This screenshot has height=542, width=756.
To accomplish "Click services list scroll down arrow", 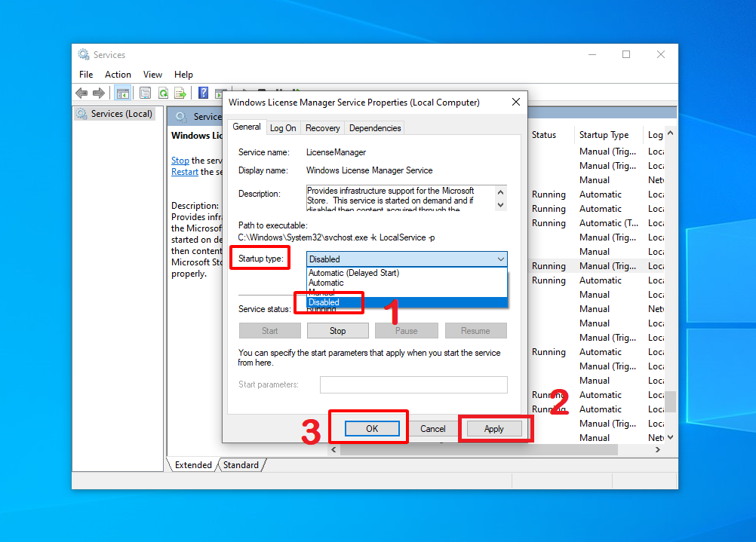I will click(x=670, y=437).
